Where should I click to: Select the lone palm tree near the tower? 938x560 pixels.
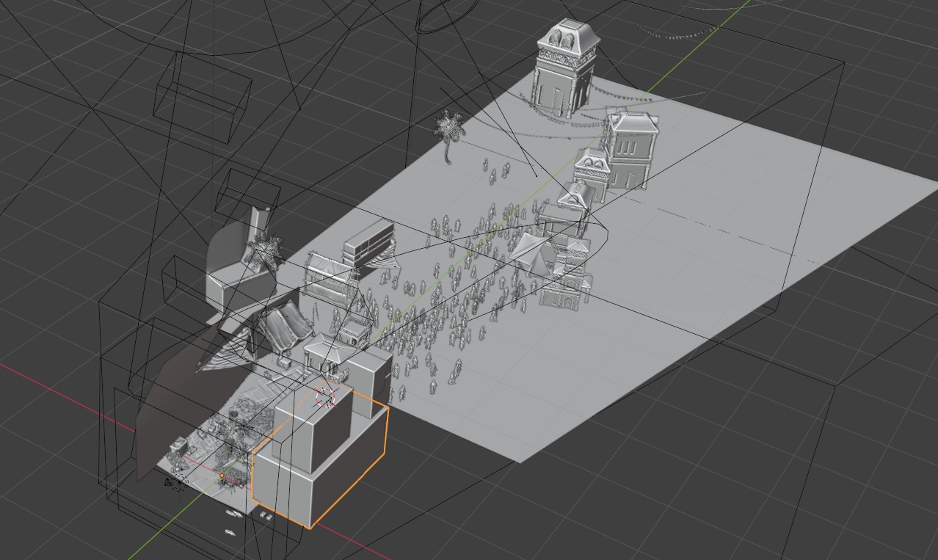(x=449, y=136)
